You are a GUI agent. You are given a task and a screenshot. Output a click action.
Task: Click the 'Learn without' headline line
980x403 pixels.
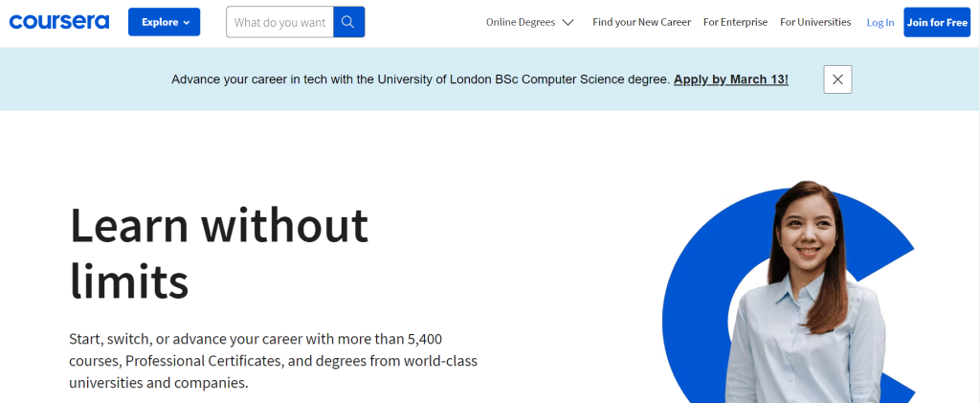[219, 227]
